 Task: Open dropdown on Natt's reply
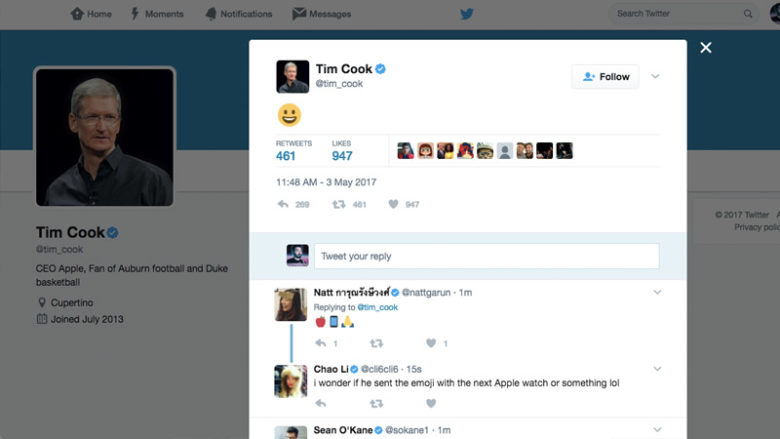tap(657, 292)
